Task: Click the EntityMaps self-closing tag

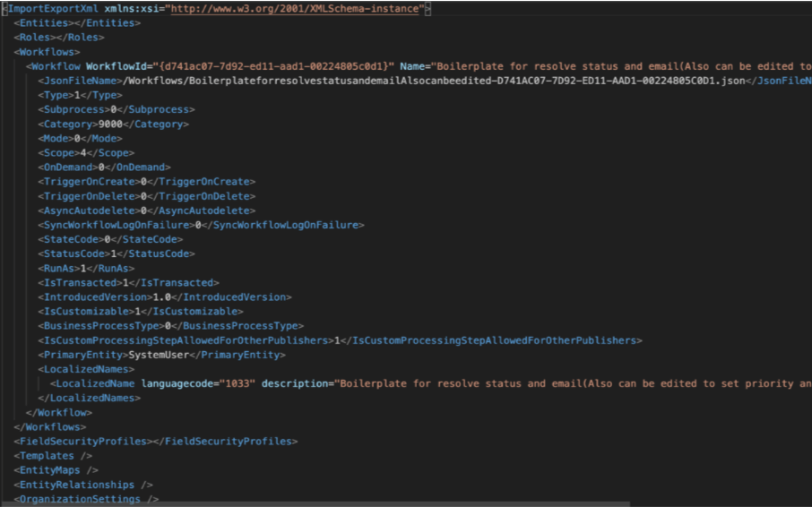Action: click(x=56, y=470)
